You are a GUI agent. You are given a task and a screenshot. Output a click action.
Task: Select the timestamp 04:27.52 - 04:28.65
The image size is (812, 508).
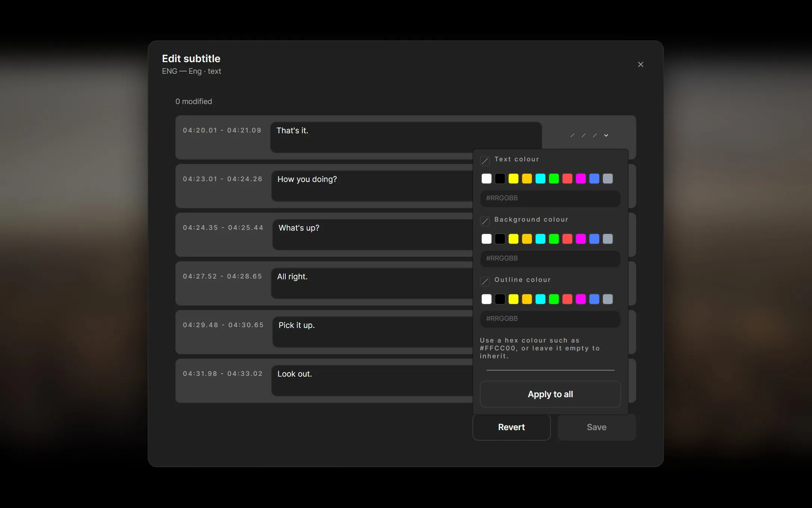coord(223,276)
